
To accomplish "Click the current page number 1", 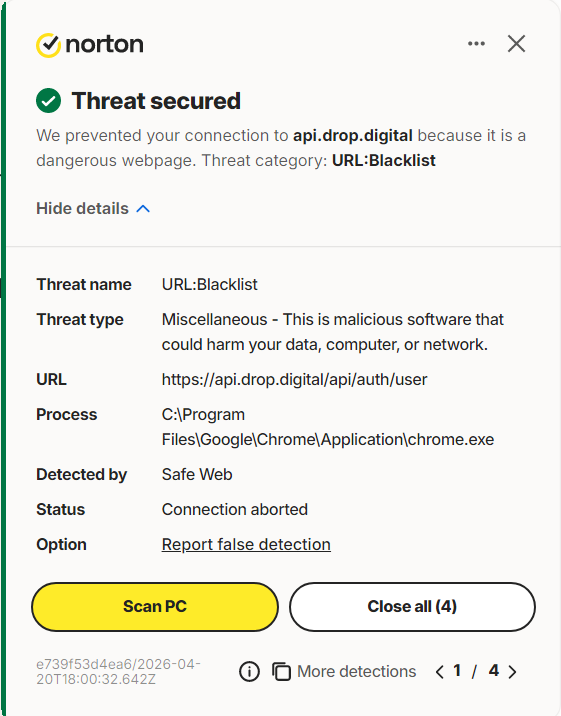I will coord(457,671).
